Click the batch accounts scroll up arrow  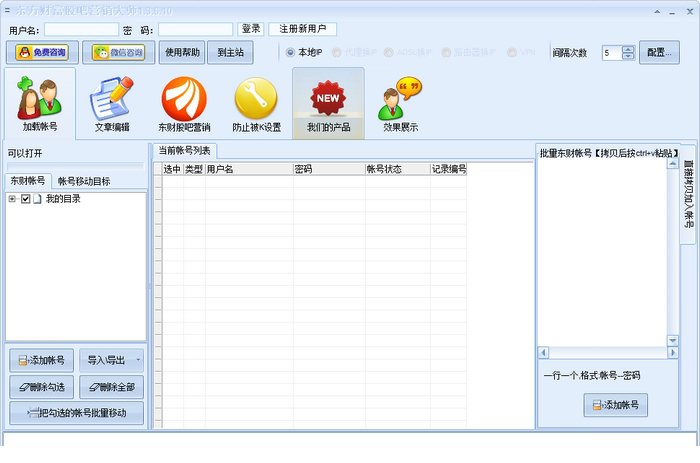[x=673, y=163]
